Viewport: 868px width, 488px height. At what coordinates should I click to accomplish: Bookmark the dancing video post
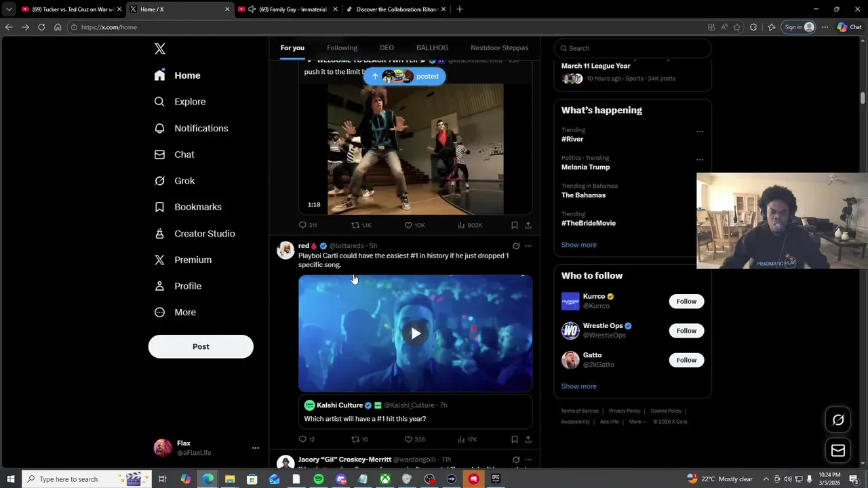click(515, 225)
